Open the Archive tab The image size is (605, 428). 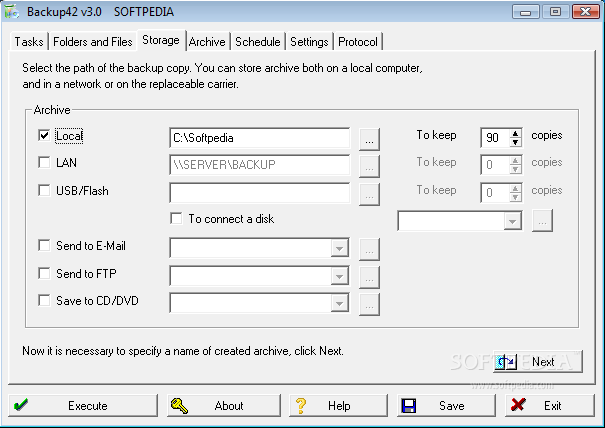point(207,42)
